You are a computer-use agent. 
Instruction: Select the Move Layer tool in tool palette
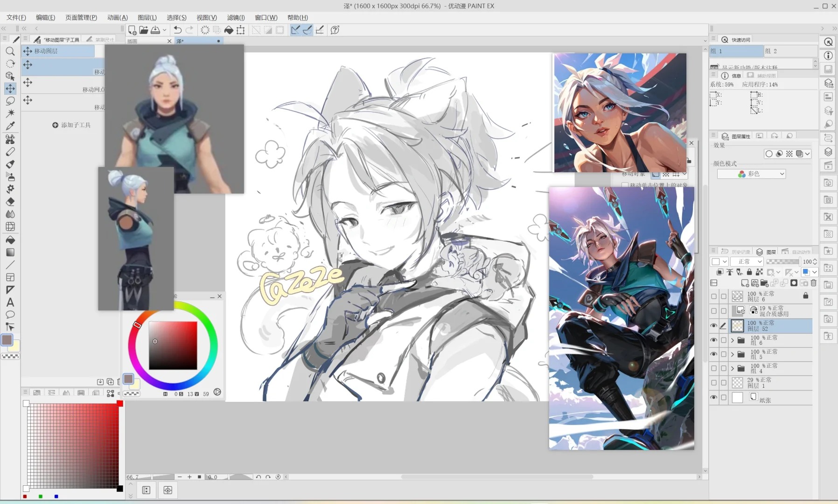click(10, 88)
